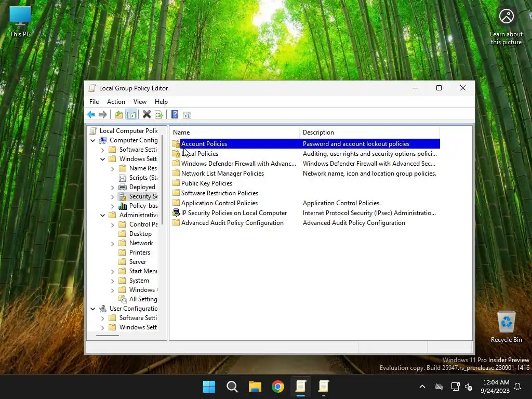Expand the Policy-based QoS node
This screenshot has width=532, height=399.
(x=112, y=206)
